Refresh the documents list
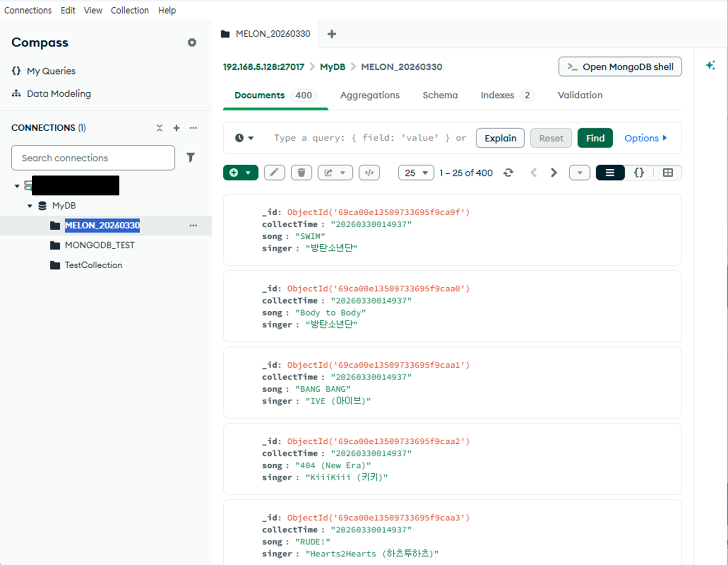This screenshot has width=728, height=565. tap(509, 173)
